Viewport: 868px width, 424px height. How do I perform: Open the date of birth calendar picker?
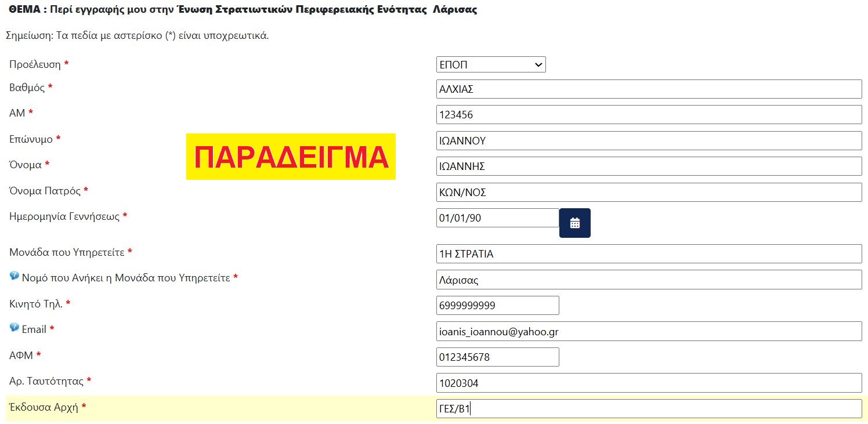tap(574, 223)
